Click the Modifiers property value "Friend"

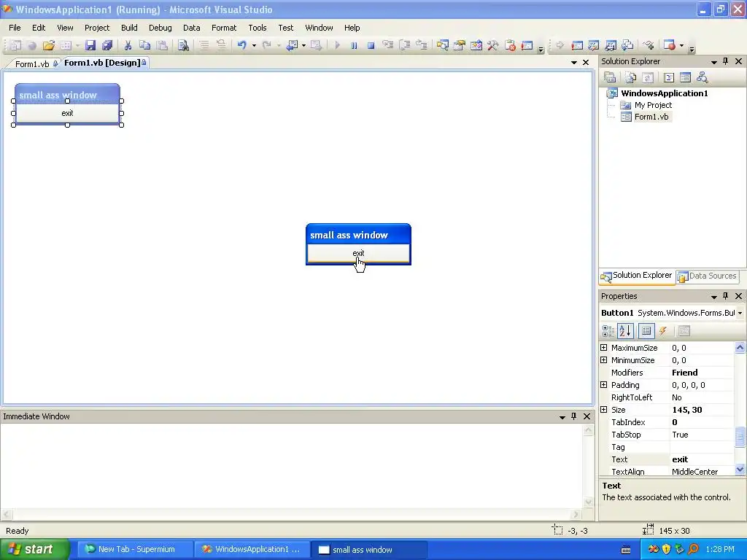pyautogui.click(x=701, y=373)
